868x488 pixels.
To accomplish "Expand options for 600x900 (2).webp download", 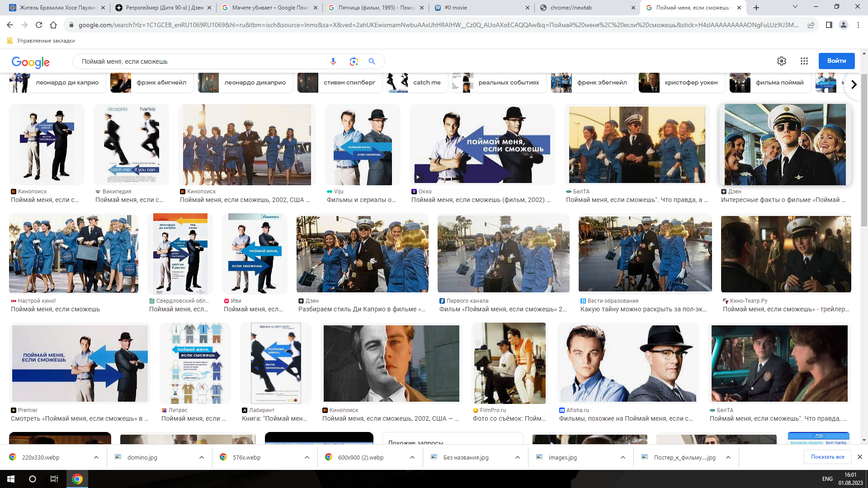I will (x=412, y=457).
